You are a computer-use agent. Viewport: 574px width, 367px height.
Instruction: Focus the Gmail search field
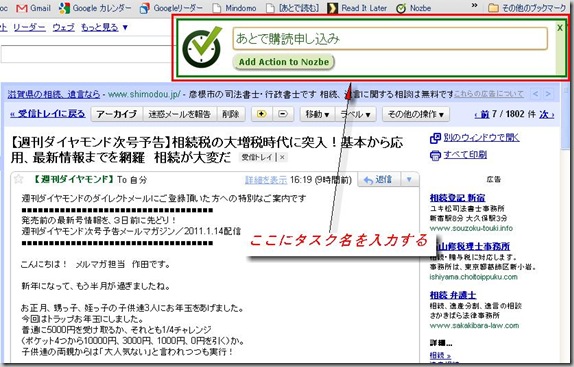[86, 55]
